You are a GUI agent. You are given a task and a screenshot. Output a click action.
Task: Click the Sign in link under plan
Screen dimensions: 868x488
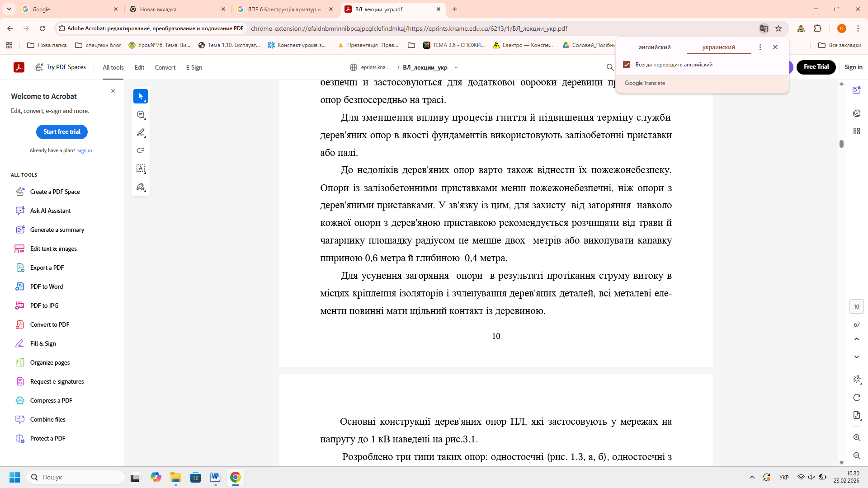coord(85,150)
